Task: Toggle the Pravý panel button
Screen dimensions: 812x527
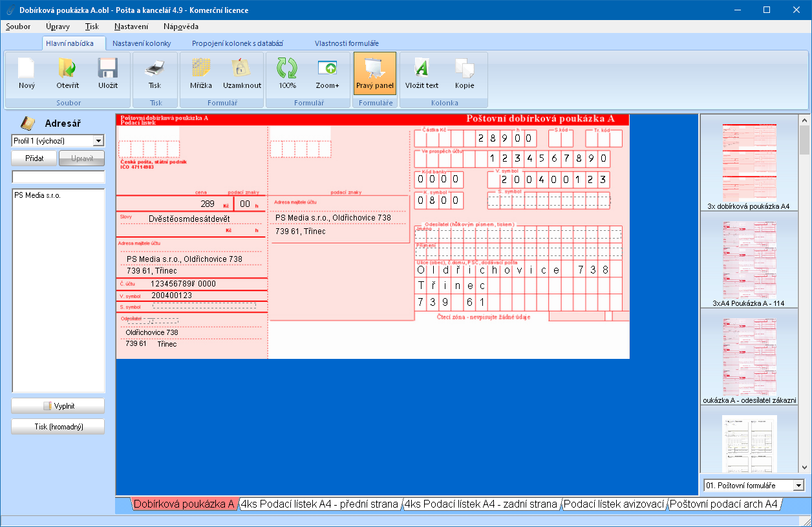Action: click(375, 73)
